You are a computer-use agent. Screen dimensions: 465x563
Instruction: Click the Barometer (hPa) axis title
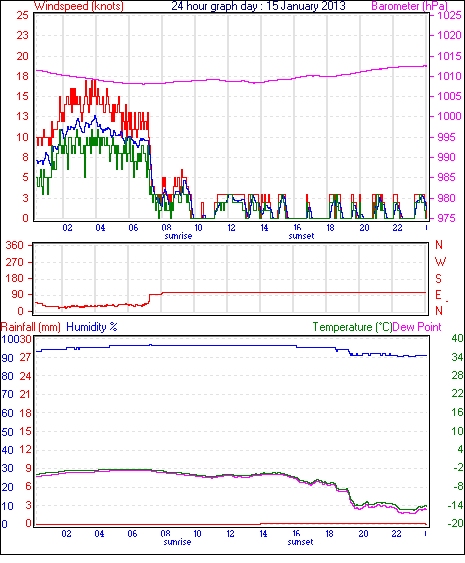tap(410, 6)
